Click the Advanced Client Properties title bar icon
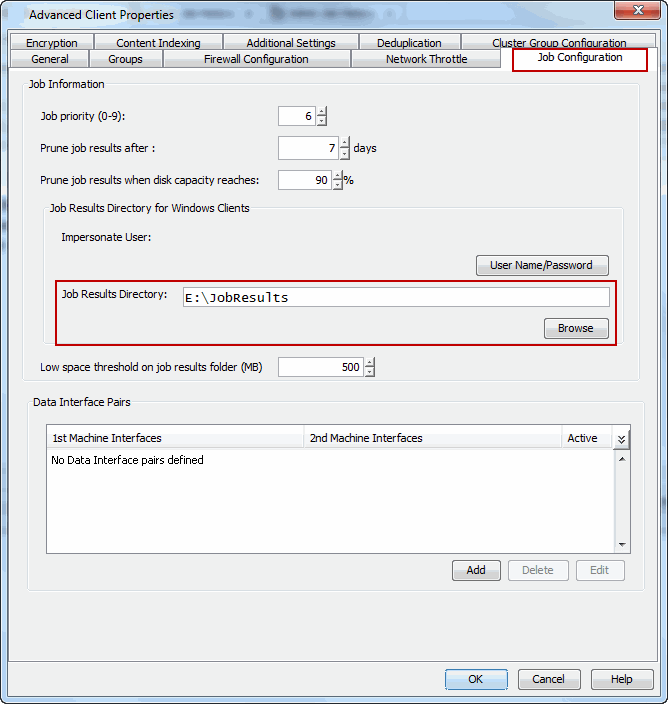Image resolution: width=668 pixels, height=704 pixels. coord(15,15)
